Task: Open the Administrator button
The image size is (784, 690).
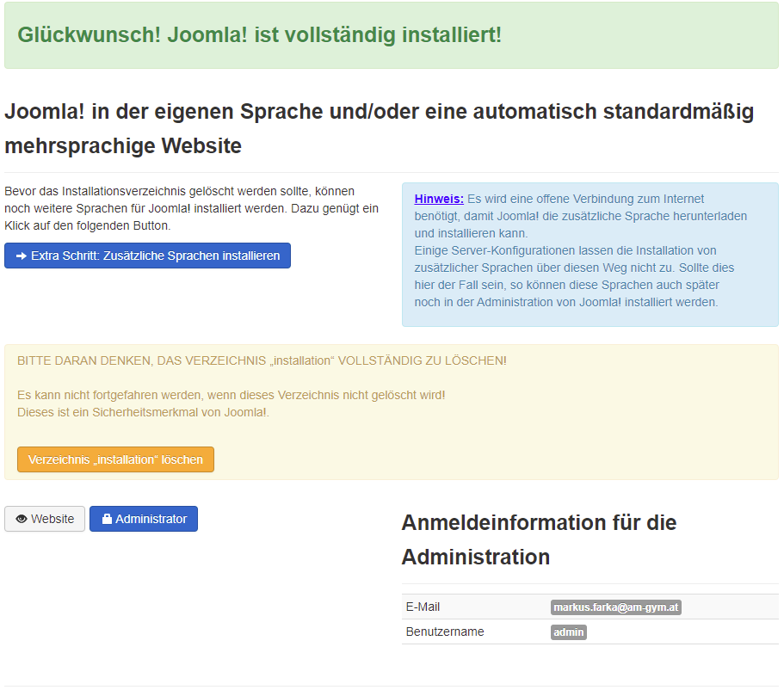Action: [x=144, y=519]
